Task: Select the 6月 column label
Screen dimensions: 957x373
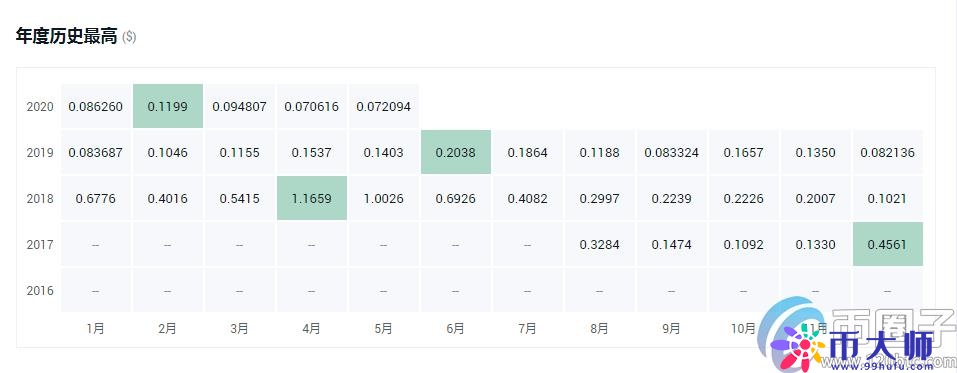Action: (455, 329)
